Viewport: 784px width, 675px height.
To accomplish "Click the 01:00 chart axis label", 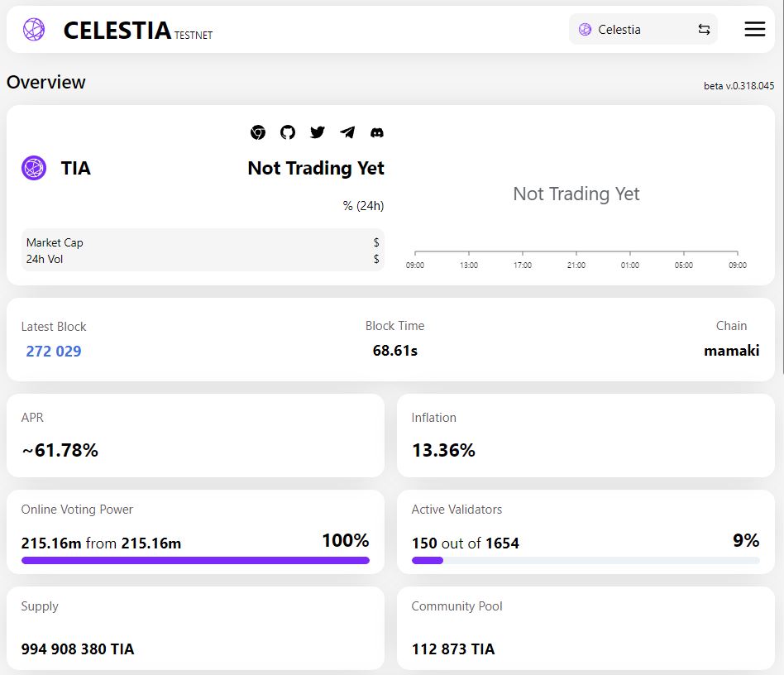I will coord(630,265).
